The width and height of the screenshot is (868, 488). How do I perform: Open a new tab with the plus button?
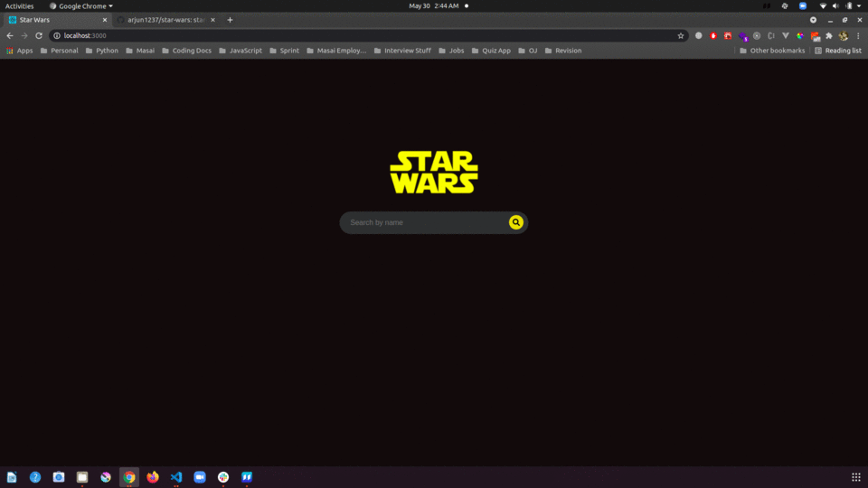(230, 20)
